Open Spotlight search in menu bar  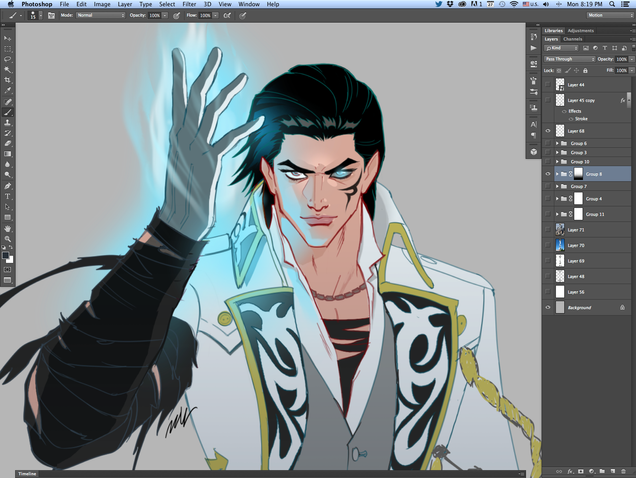(x=612, y=4)
